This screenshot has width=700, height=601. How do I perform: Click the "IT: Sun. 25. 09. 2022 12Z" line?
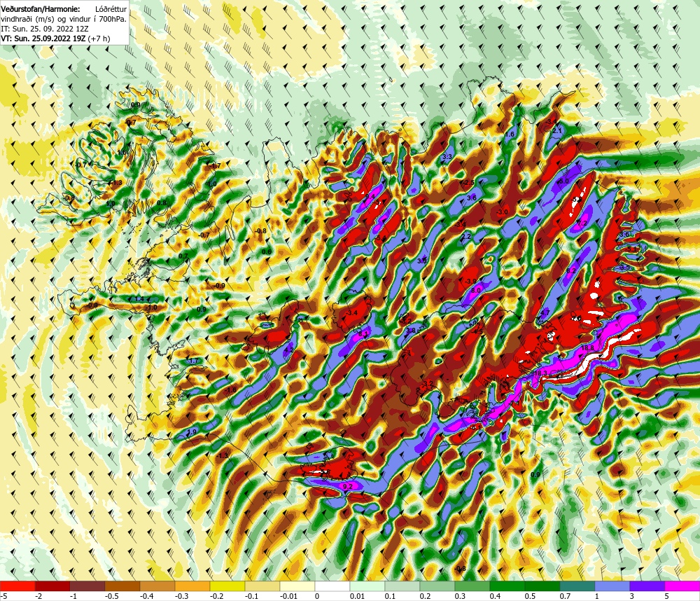[x=45, y=29]
